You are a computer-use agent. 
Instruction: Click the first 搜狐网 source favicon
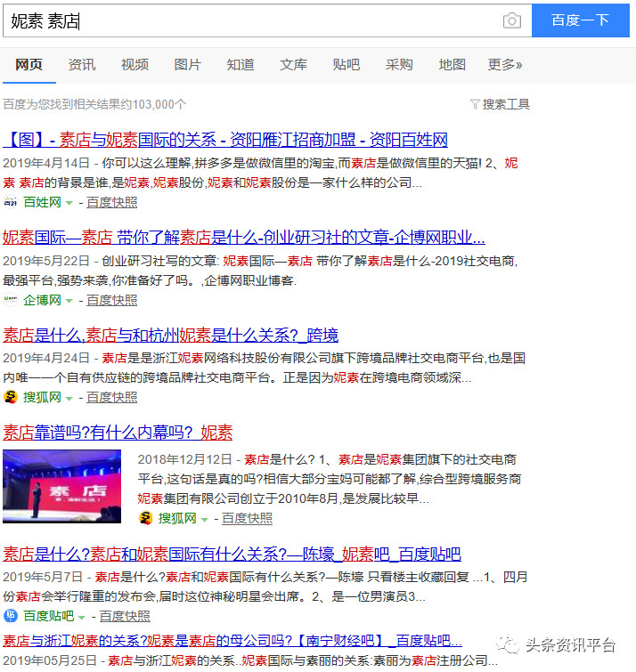[x=11, y=397]
